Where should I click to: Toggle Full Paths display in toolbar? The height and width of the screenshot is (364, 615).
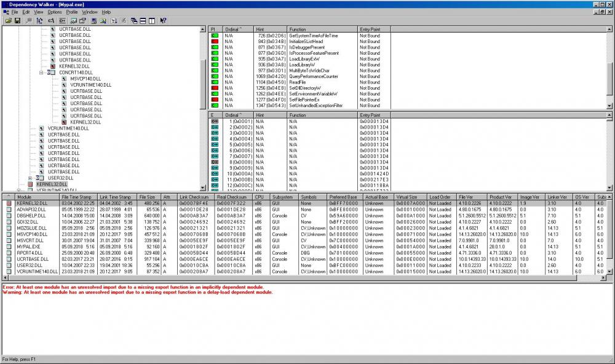pyautogui.click(x=52, y=20)
